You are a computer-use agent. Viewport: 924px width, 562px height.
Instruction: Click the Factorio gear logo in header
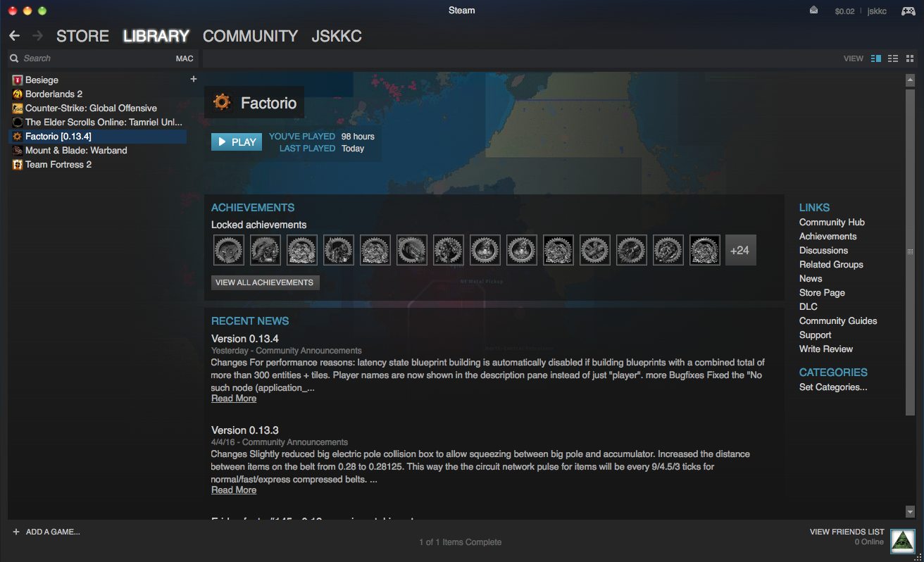point(222,103)
